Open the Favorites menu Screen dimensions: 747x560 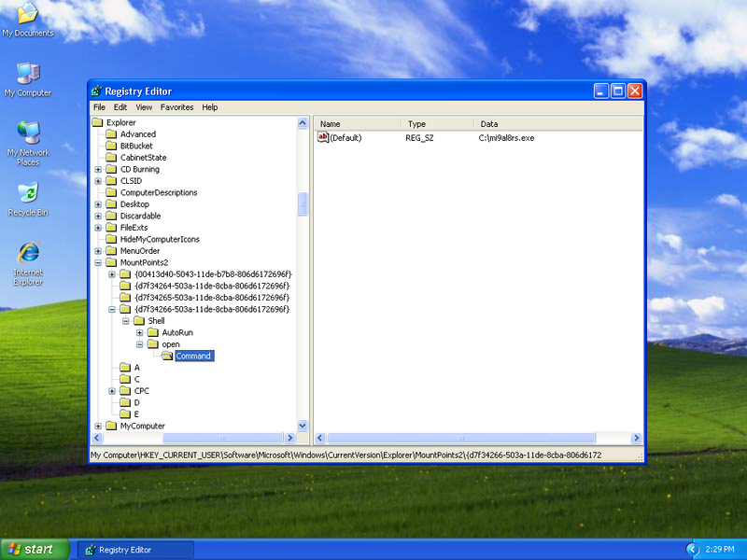tap(176, 107)
